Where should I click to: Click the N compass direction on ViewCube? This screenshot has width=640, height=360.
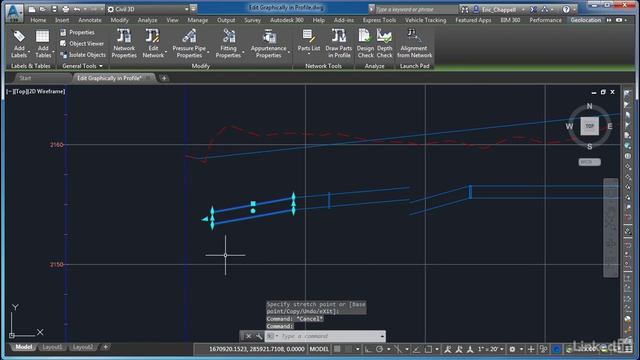click(x=589, y=106)
